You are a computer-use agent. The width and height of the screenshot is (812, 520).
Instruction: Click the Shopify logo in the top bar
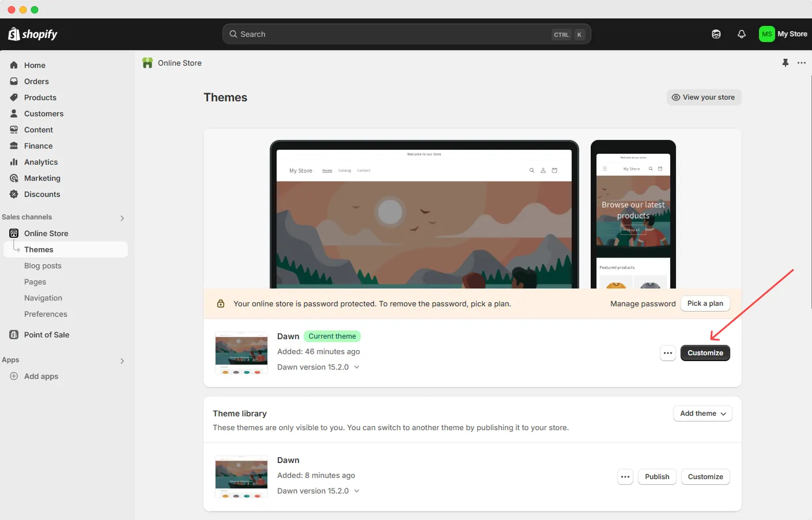(32, 34)
